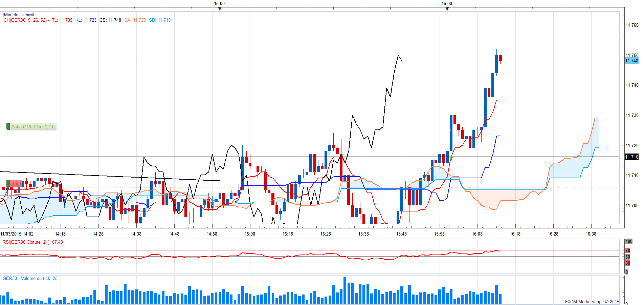Click the 15:00 time marker arrow
The image size is (644, 305).
pos(220,9)
